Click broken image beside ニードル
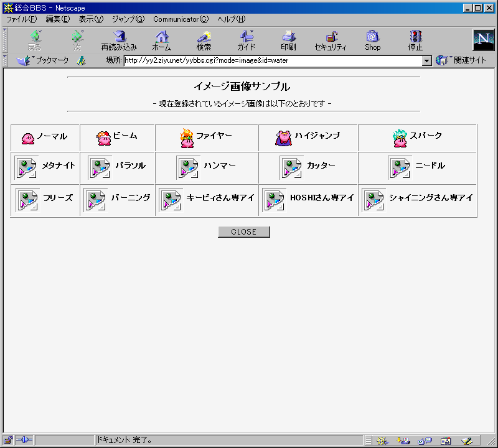 coord(400,168)
